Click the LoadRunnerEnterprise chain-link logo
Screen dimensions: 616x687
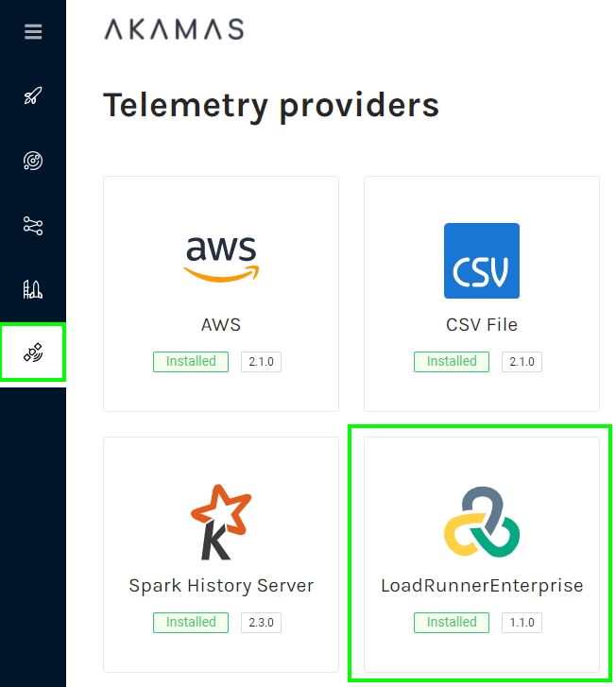coord(482,521)
